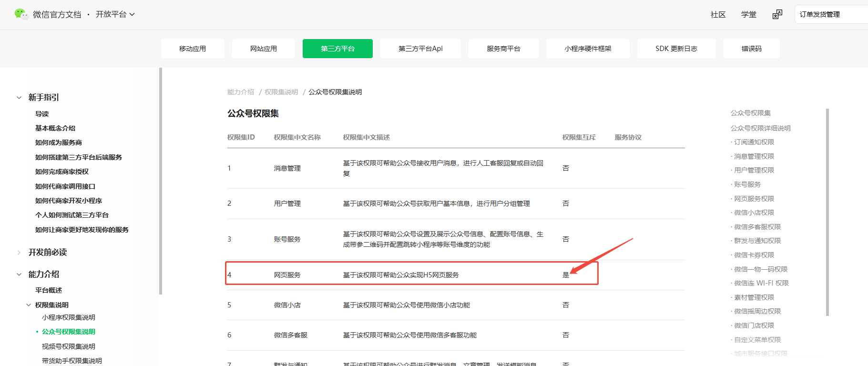The image size is (868, 366).
Task: Jump to 账号服务 anchor in outline
Action: [747, 184]
